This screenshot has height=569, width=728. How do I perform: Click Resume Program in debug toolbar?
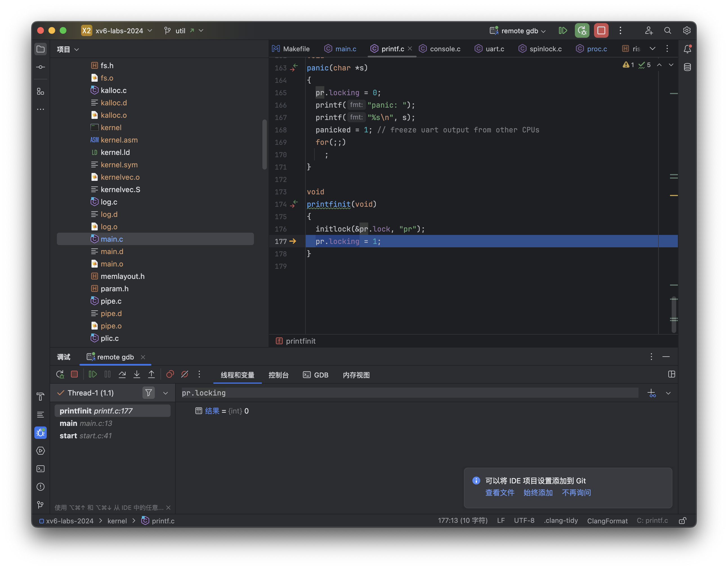[93, 375]
